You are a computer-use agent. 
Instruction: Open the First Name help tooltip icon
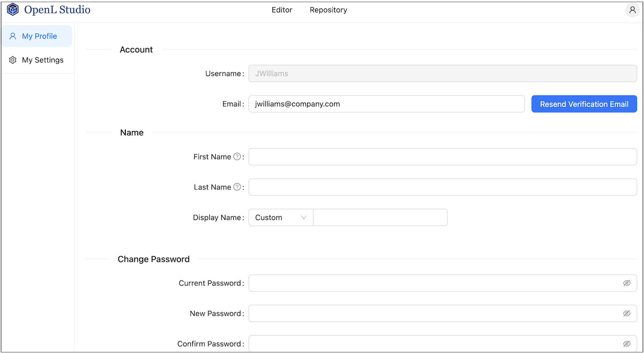click(x=237, y=156)
